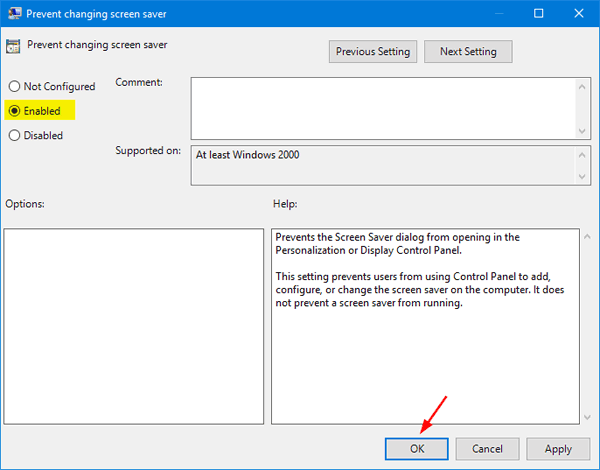
Task: Click the Help pane scroll up arrow
Action: point(587,237)
